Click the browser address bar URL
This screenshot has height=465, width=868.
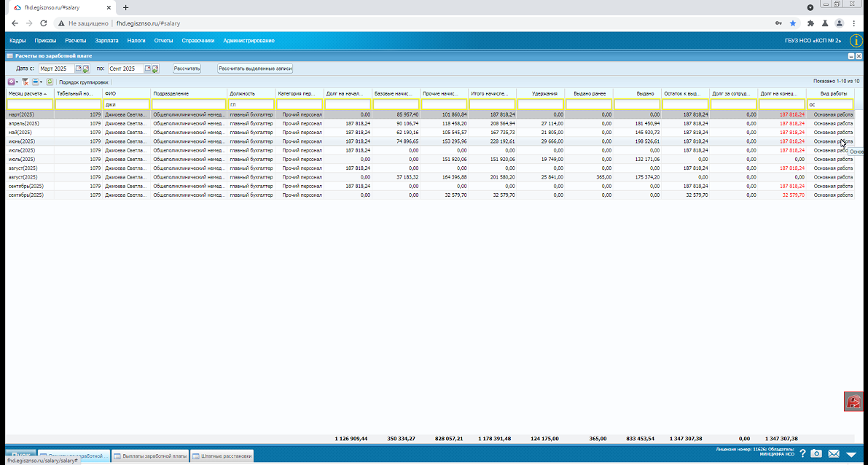tap(149, 24)
